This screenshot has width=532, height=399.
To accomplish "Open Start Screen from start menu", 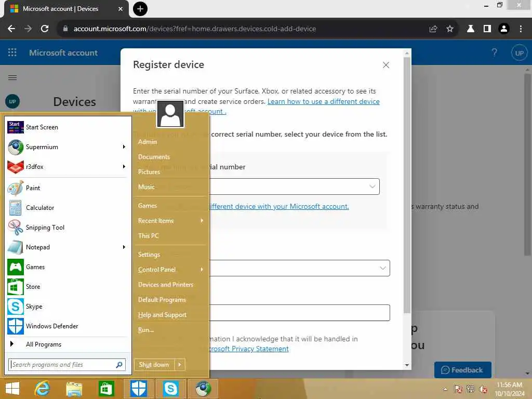I will point(67,127).
